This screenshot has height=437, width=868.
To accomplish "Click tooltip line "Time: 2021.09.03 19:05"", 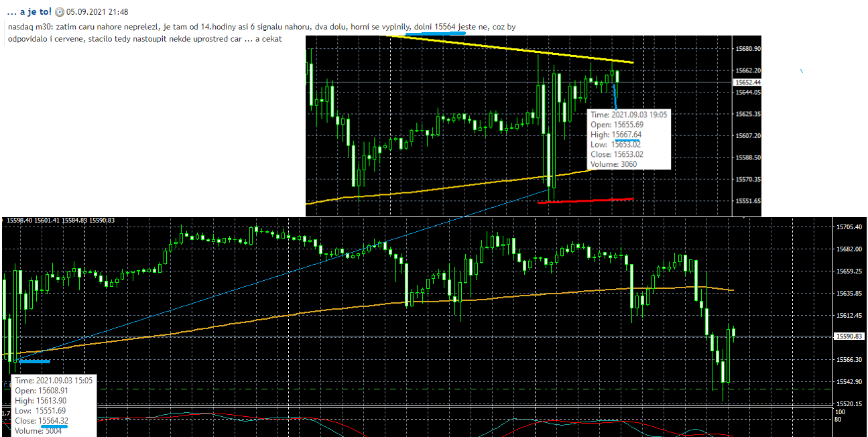I will click(x=629, y=115).
